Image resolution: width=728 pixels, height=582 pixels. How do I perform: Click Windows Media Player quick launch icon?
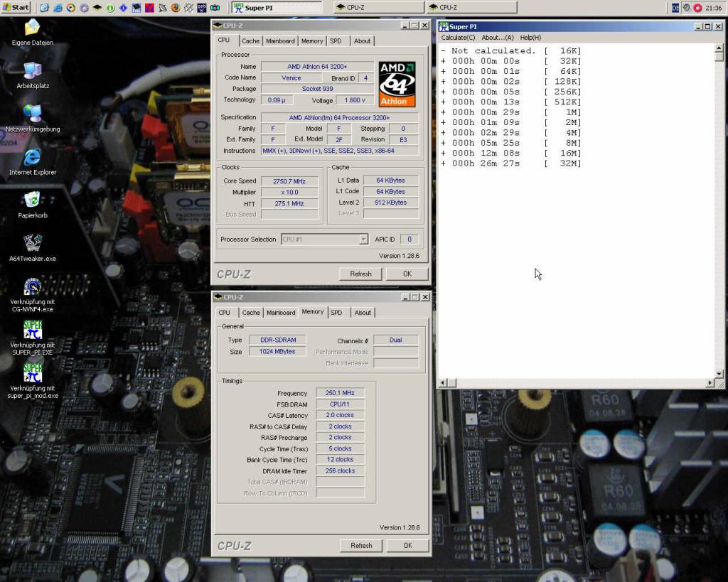(x=70, y=7)
